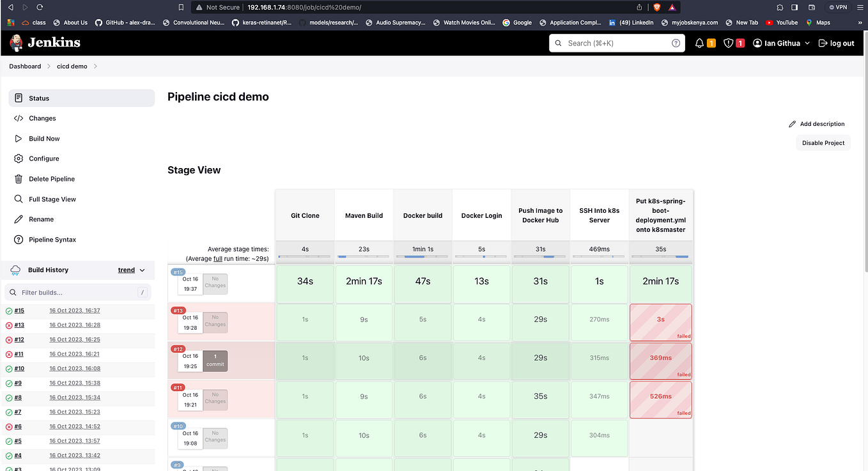This screenshot has height=471, width=868.
Task: Expand the Build History trend chevron
Action: pos(141,270)
